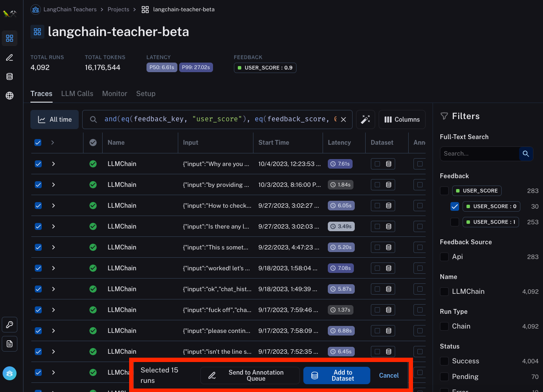This screenshot has height=392, width=543.
Task: Click green success icon for "Why are you" row
Action: tap(93, 164)
